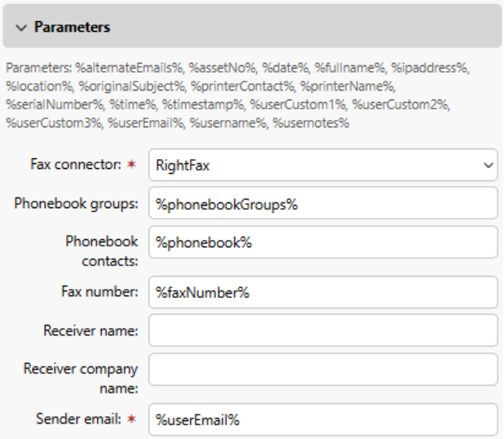Click the Parameters section header title
Image resolution: width=504 pixels, height=439 pixels.
click(72, 27)
